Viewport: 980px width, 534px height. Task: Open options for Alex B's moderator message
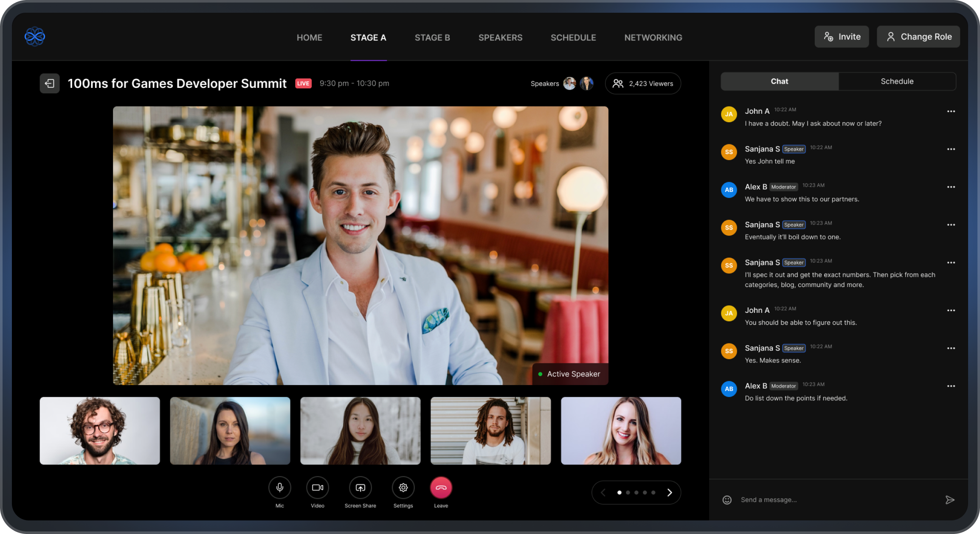951,187
